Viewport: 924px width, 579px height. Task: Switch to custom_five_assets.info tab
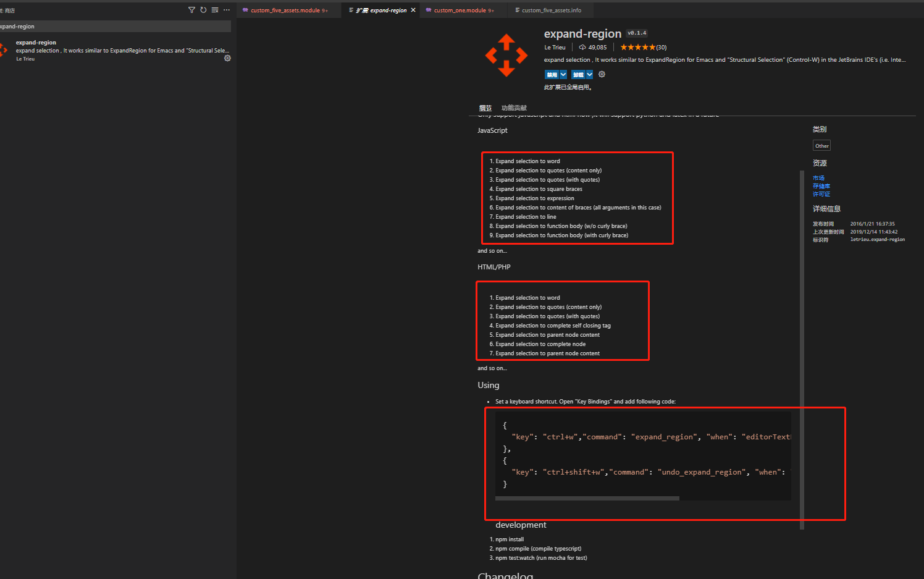click(551, 10)
